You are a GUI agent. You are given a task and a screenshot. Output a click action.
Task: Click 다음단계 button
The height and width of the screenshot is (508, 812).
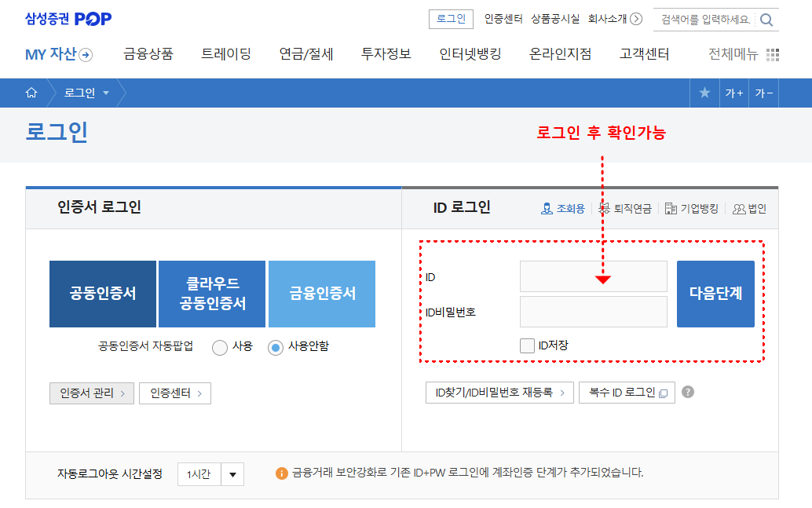715,294
